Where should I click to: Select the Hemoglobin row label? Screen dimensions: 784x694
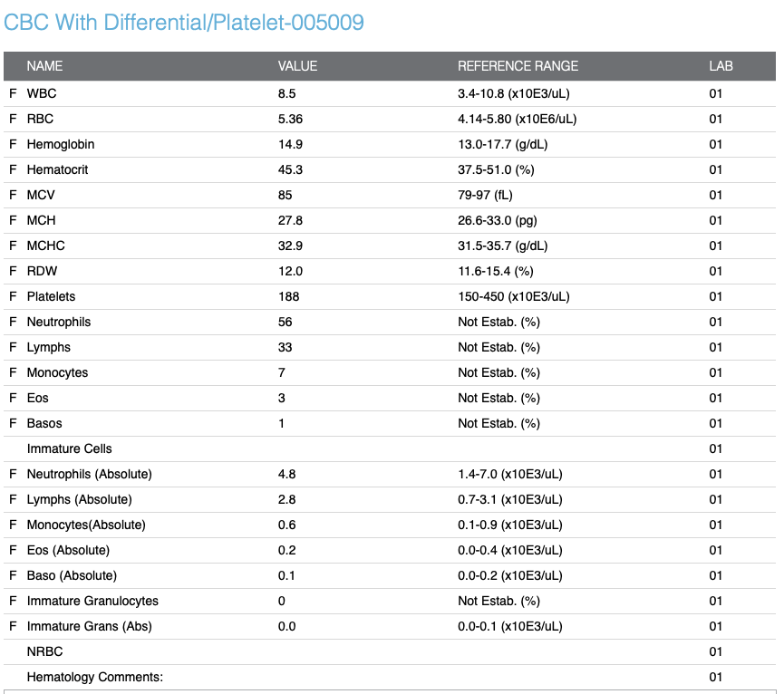click(x=61, y=144)
